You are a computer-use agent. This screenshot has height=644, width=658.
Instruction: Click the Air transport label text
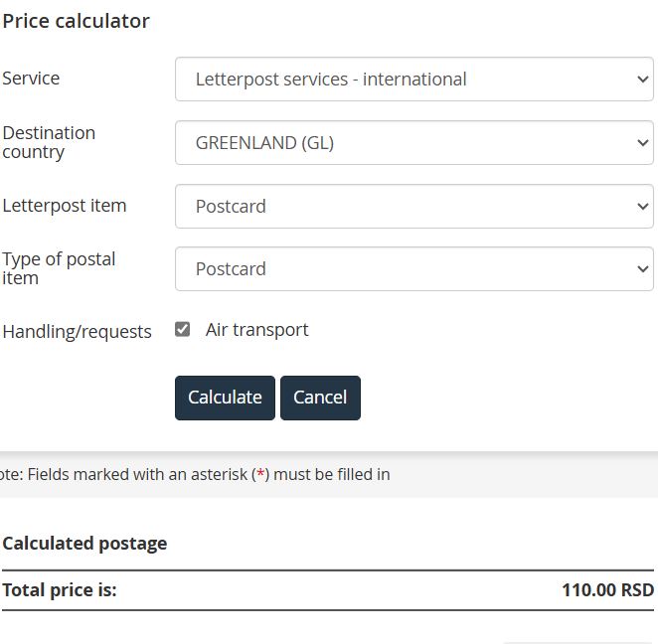[x=256, y=330]
